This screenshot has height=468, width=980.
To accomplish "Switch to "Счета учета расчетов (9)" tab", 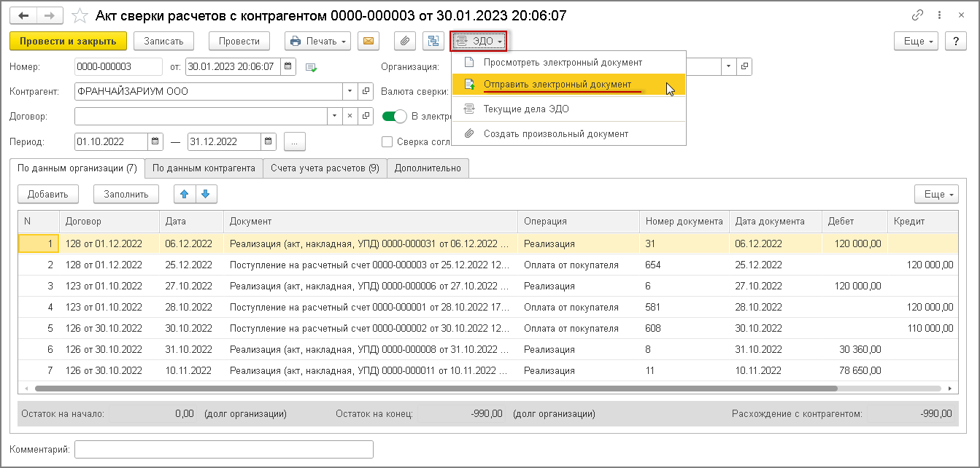I will click(x=325, y=168).
